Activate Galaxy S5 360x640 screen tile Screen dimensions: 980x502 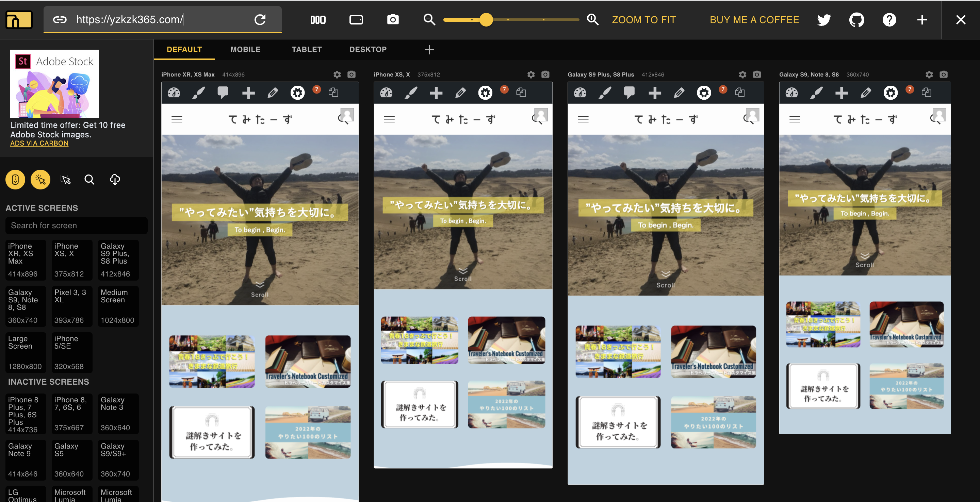click(x=72, y=460)
